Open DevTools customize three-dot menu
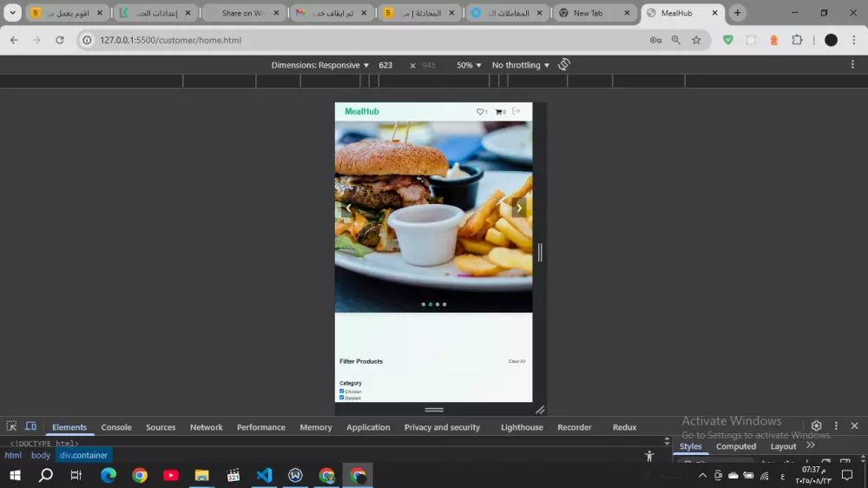Viewport: 868px width, 488px height. pos(836,425)
